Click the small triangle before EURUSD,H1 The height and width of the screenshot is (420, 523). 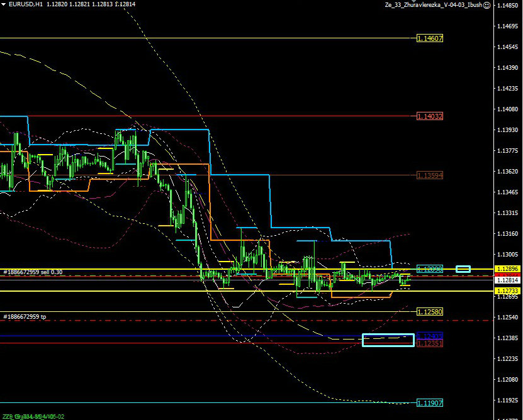pos(4,4)
